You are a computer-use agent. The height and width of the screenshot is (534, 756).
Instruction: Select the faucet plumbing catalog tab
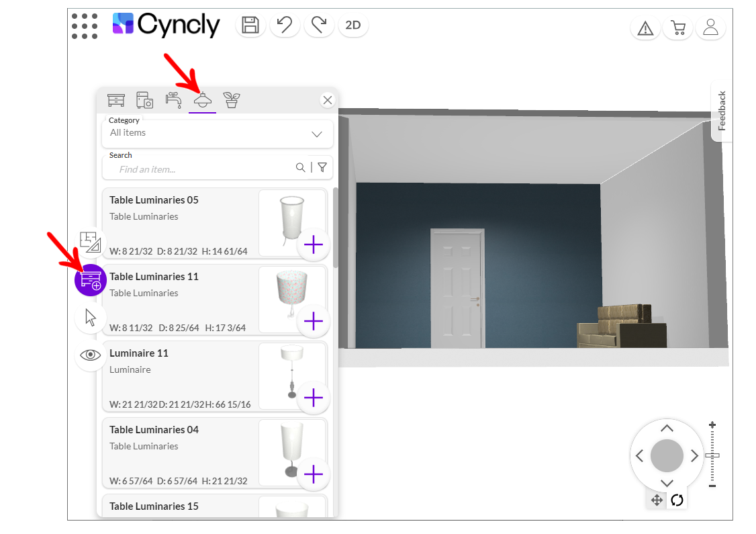click(x=174, y=100)
